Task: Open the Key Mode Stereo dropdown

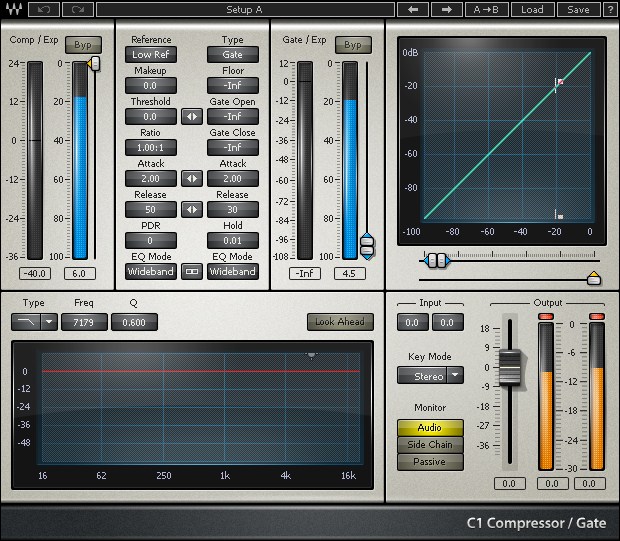Action: coord(430,376)
